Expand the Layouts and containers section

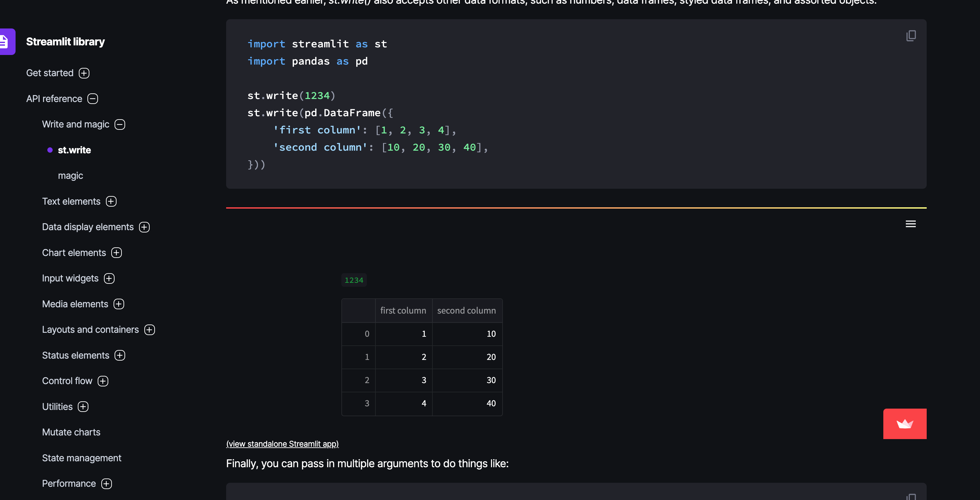[150, 329]
